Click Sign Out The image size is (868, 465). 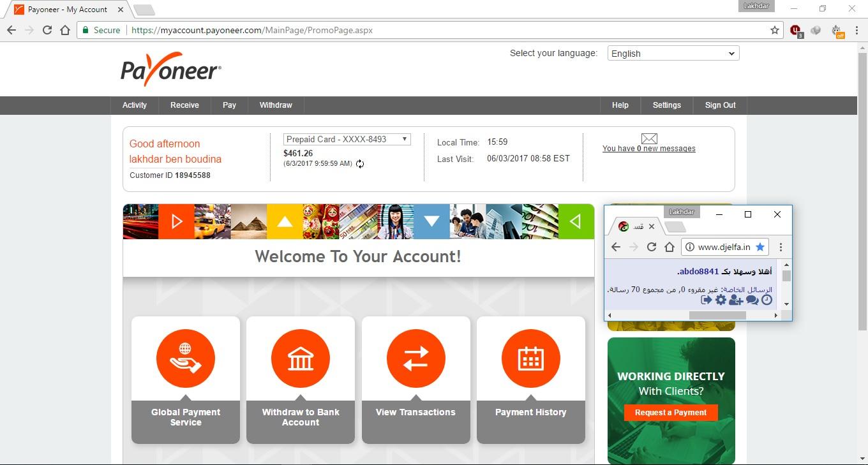point(721,105)
